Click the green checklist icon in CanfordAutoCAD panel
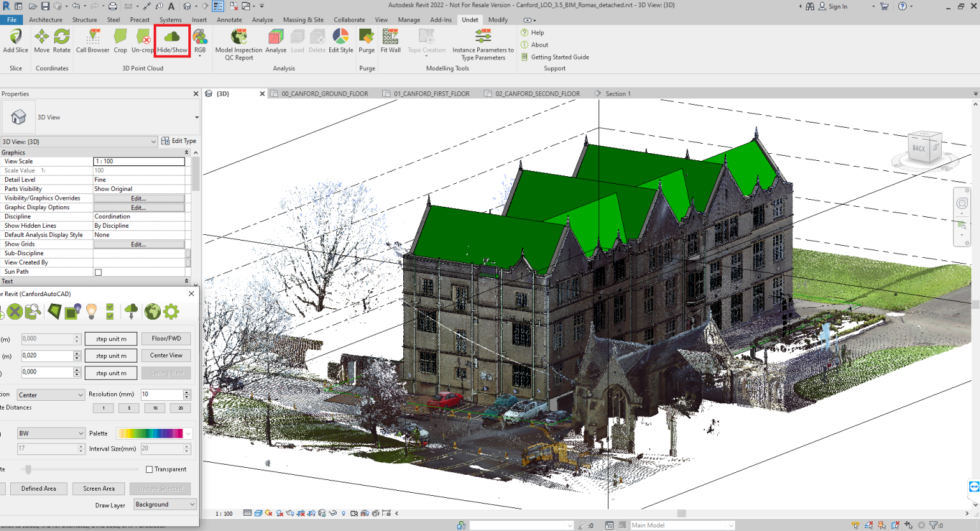 [110, 311]
